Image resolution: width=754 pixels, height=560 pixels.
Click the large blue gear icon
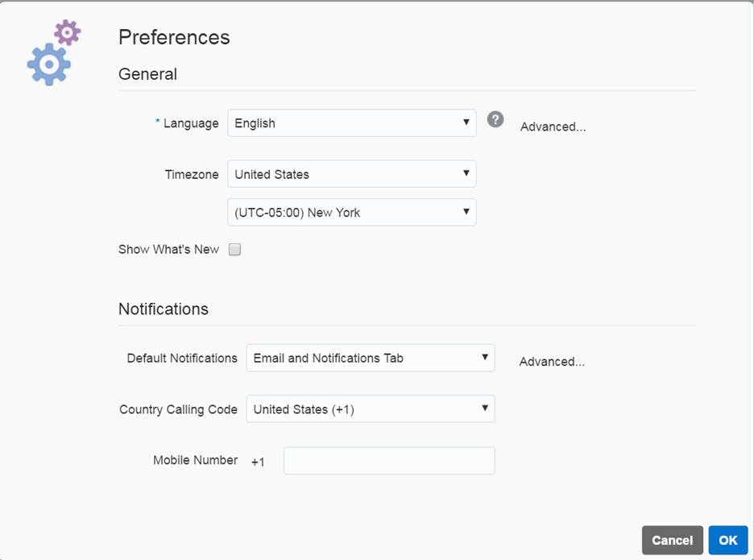coord(49,64)
